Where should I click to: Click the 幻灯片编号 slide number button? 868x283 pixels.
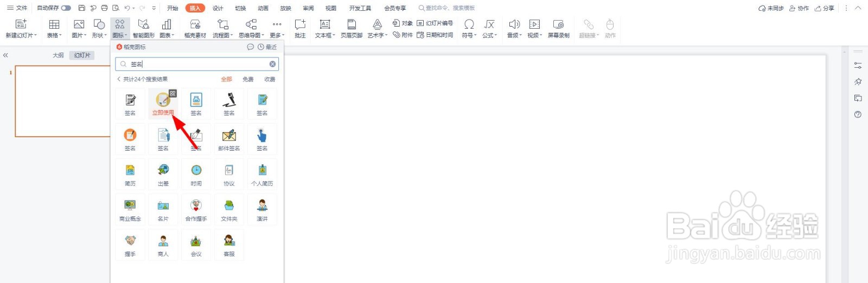coord(435,23)
